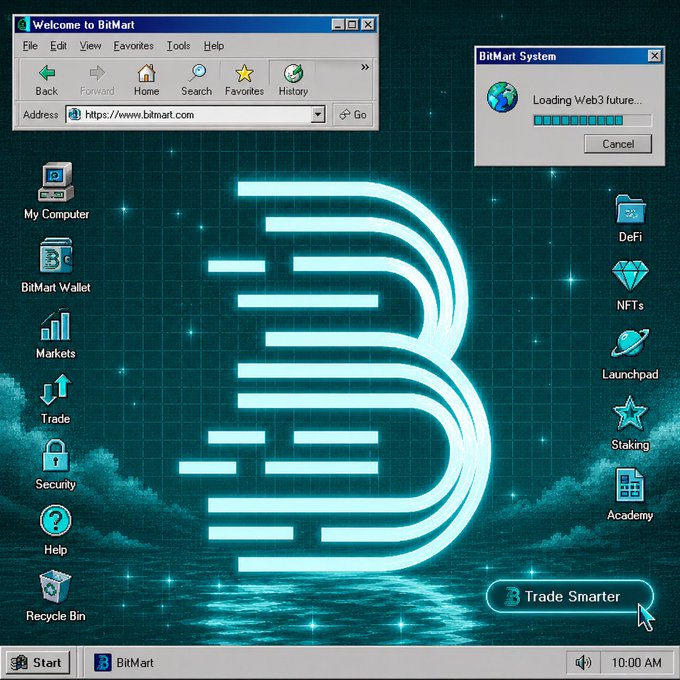Click the page icon in address bar
Screen dimensions: 680x680
point(75,114)
